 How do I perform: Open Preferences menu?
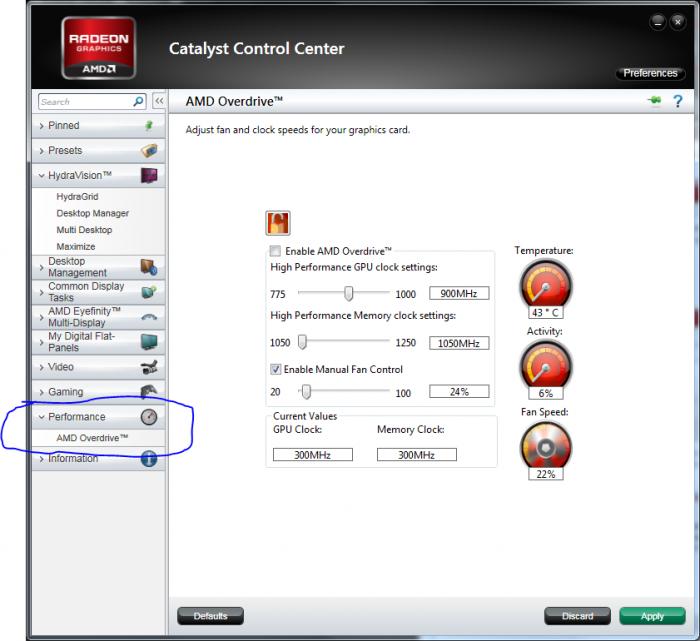click(x=650, y=73)
